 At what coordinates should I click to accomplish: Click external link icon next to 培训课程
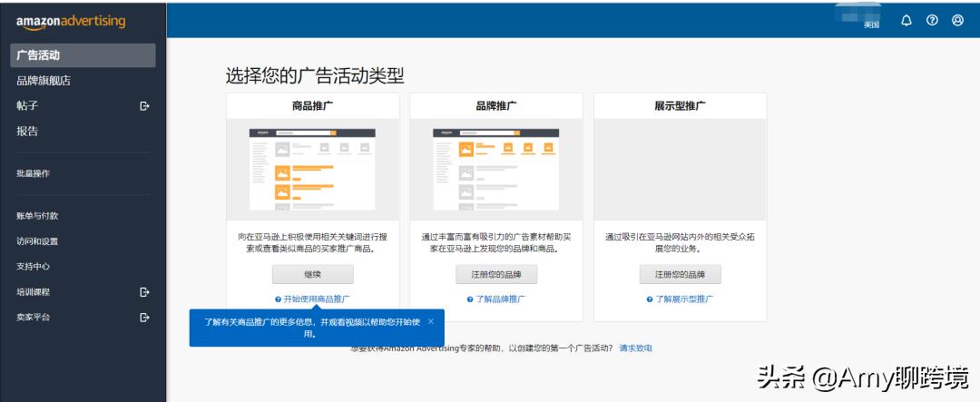tap(144, 292)
